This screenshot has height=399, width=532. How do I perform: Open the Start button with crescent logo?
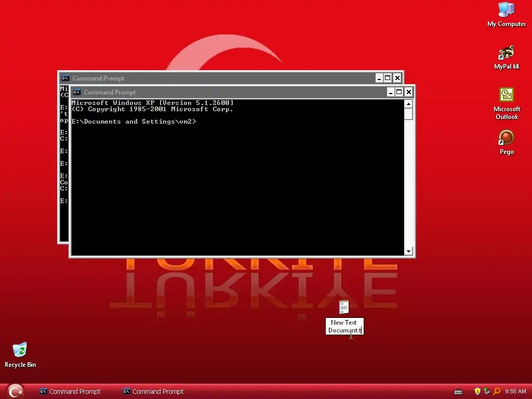pos(15,391)
